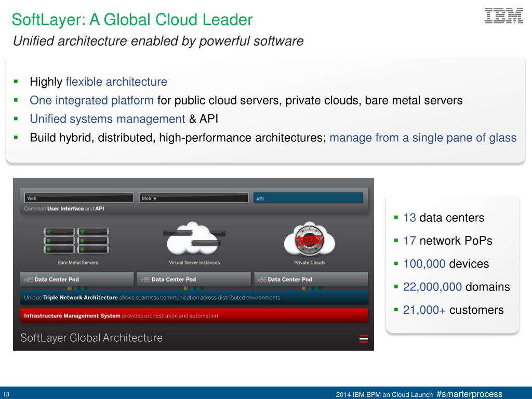Click the Private Clouds vault icon
532x399 pixels.
[310, 239]
